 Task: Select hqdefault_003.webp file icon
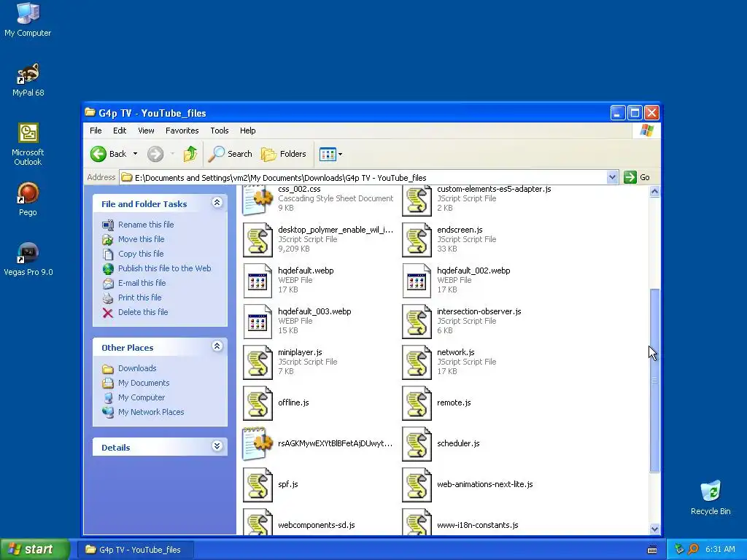point(258,322)
